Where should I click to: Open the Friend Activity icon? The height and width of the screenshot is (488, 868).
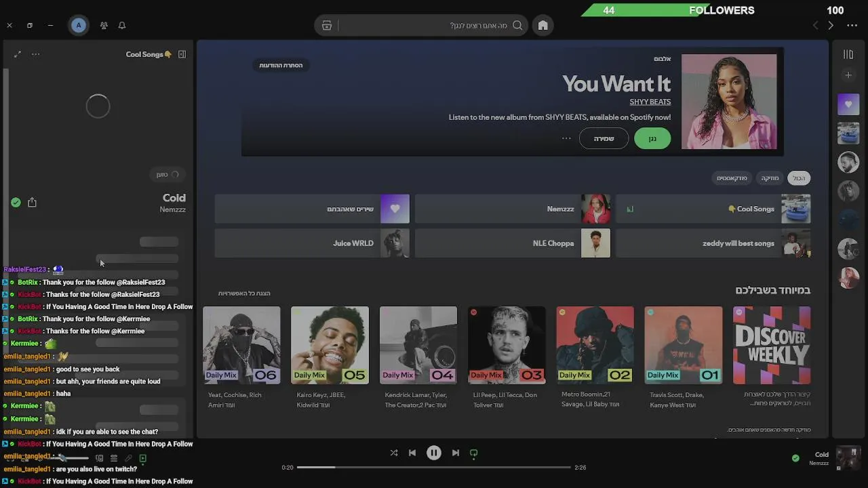click(x=104, y=25)
